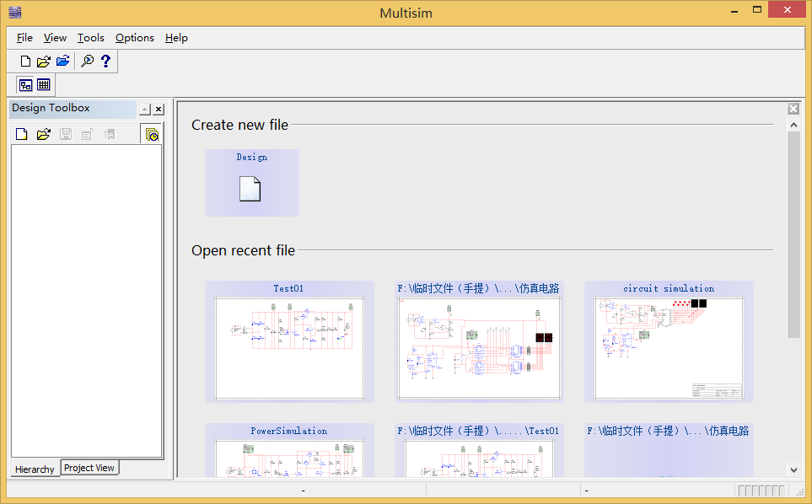Open the first Test01 recent file thumbnail
812x504 pixels.
pyautogui.click(x=289, y=348)
